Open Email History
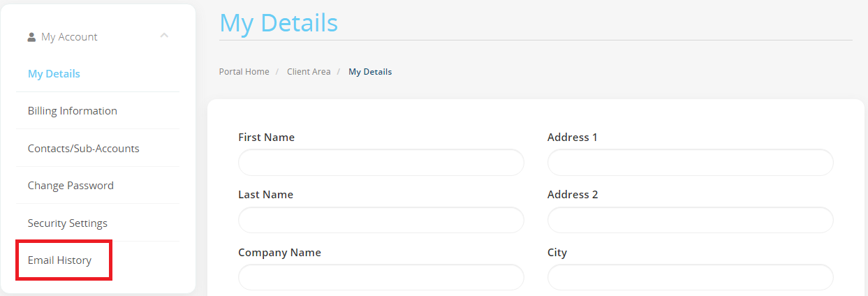The width and height of the screenshot is (868, 296). click(x=59, y=260)
